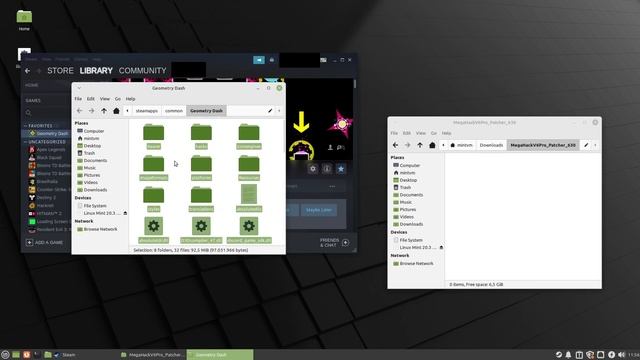Go back in Geometry Dash file window
The height and width of the screenshot is (360, 640).
pos(80,111)
